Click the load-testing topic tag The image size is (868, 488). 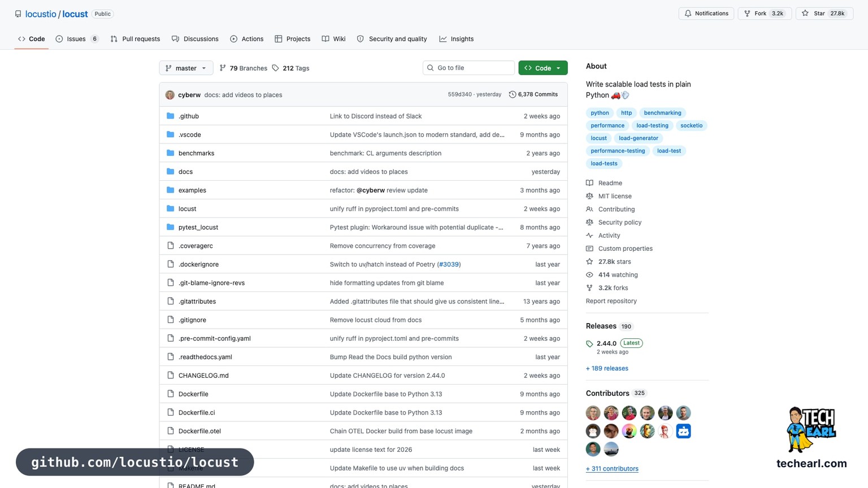point(652,125)
